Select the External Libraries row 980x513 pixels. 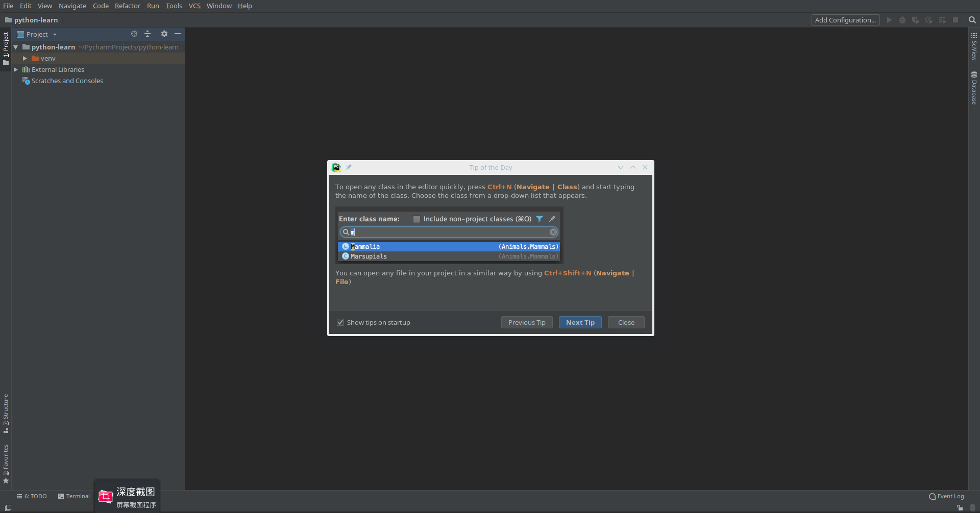click(x=98, y=69)
